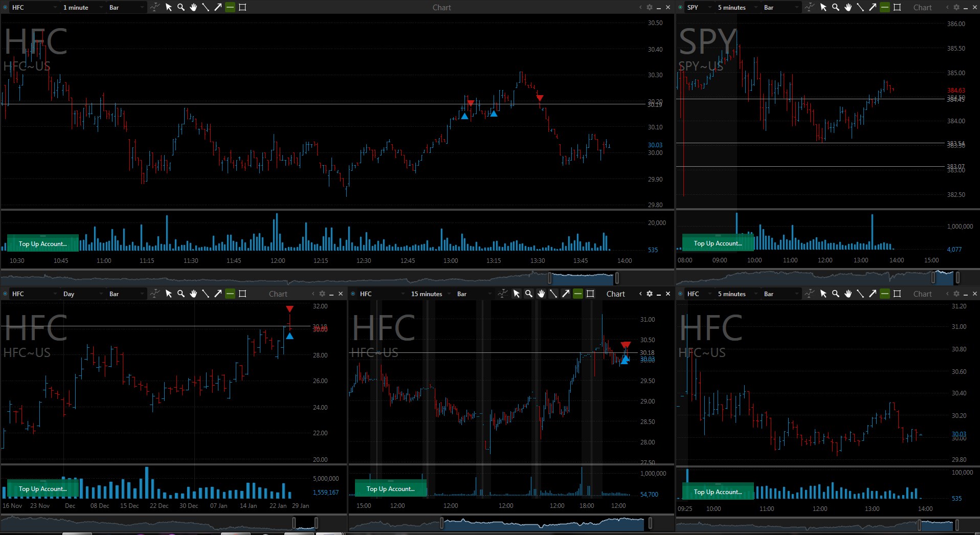This screenshot has height=535, width=980.
Task: Click Chart tab label of HFC 5 minutes panel
Action: pyautogui.click(x=923, y=294)
